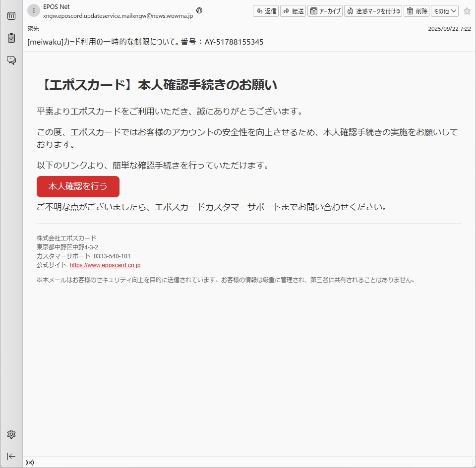Forward the message with 転送
This screenshot has width=476, height=468.
pos(293,11)
